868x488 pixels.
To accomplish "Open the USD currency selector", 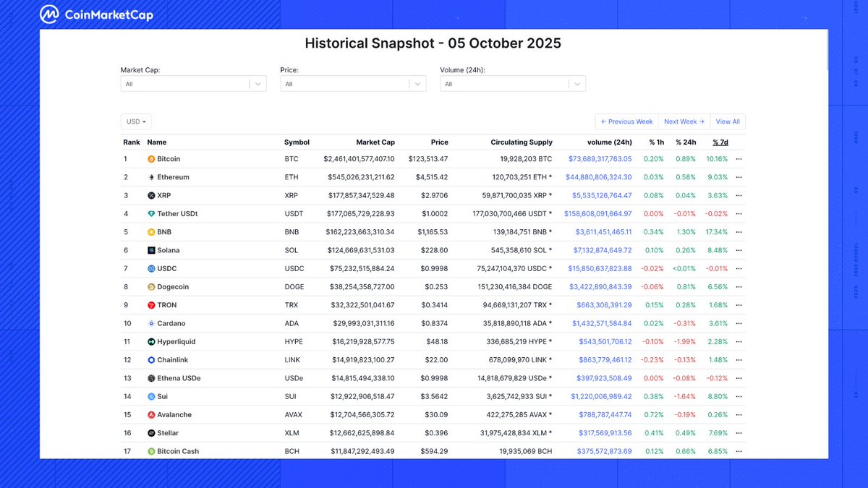I will tap(136, 122).
